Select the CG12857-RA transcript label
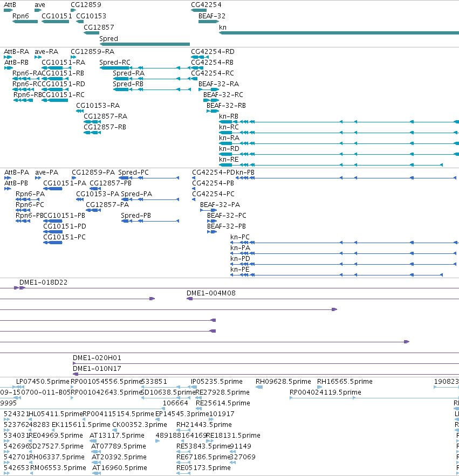 tap(105, 116)
